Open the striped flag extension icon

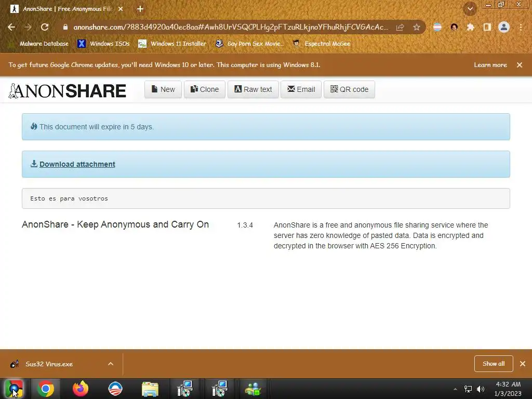(x=437, y=27)
